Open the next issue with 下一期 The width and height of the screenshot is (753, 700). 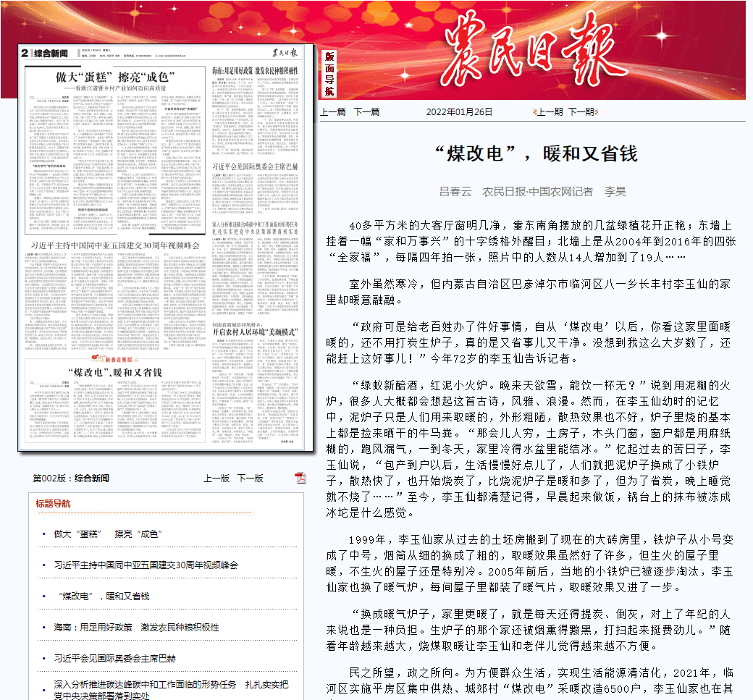click(581, 111)
